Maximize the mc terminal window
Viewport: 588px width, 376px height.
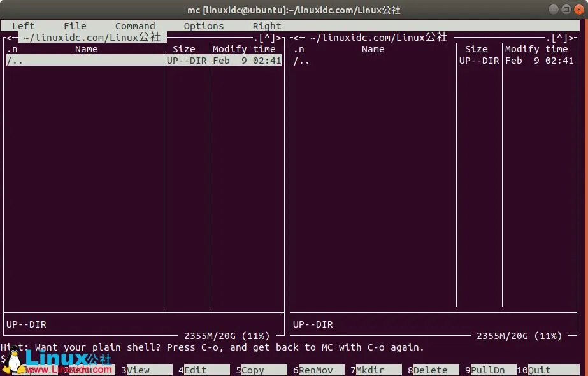point(566,10)
